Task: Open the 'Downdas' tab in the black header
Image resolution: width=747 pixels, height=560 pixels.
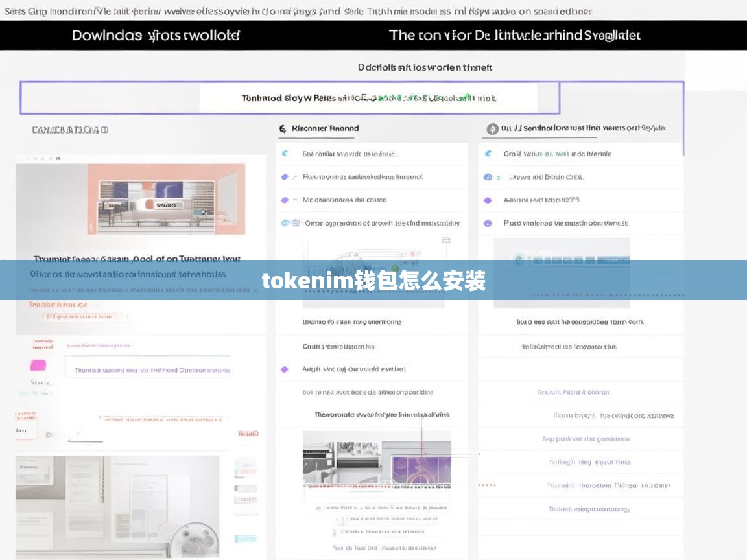Action: (156, 36)
